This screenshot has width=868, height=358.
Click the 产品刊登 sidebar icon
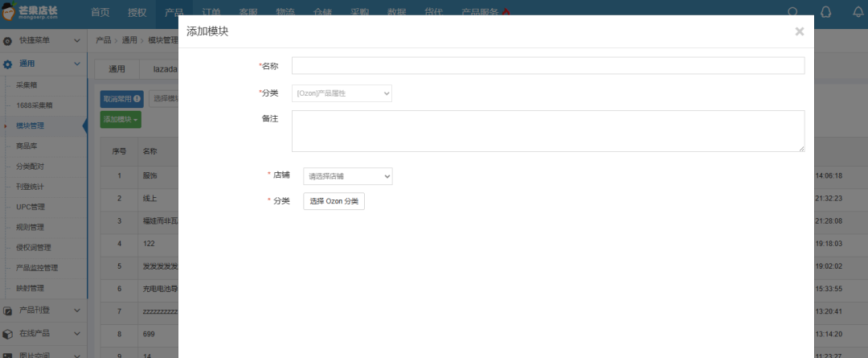[x=7, y=311]
